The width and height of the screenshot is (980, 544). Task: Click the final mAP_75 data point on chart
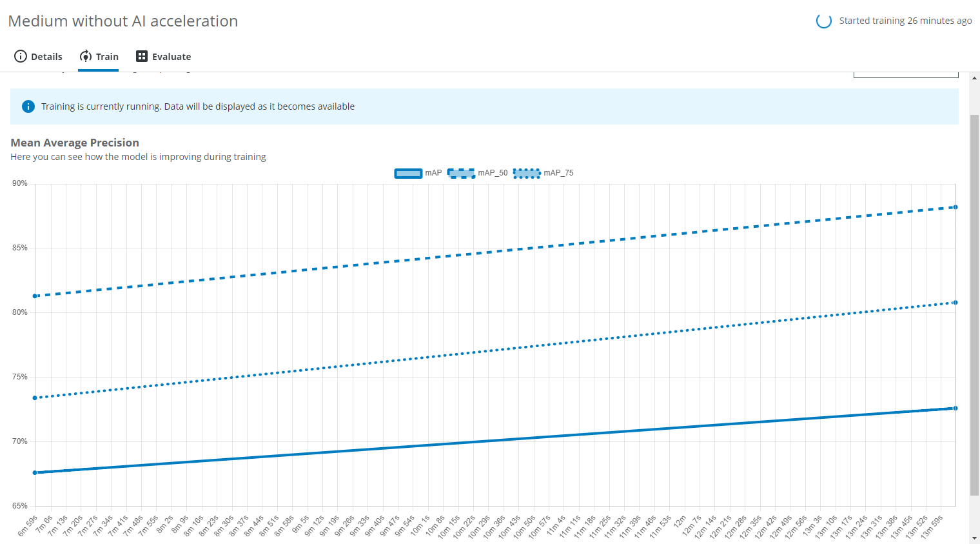tap(955, 303)
